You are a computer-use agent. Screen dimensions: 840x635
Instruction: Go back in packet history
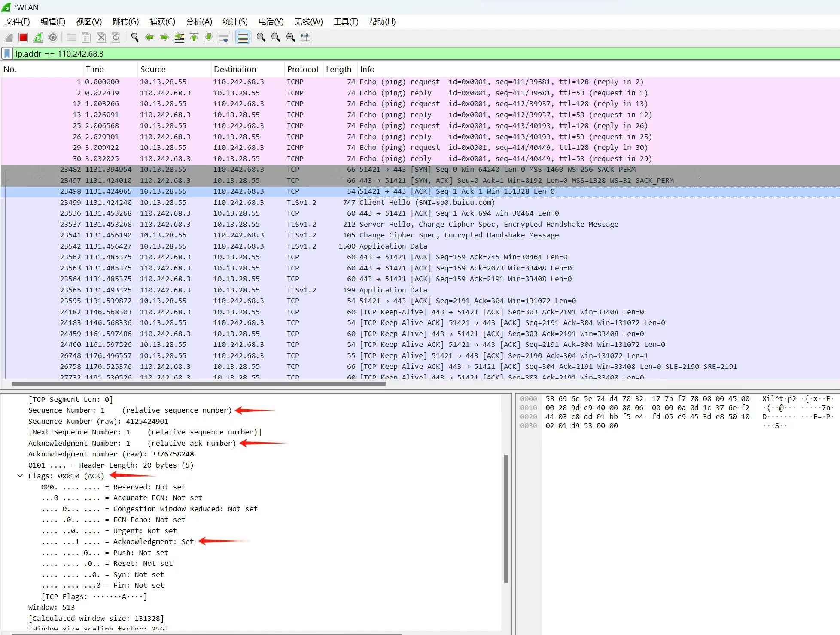(x=149, y=38)
